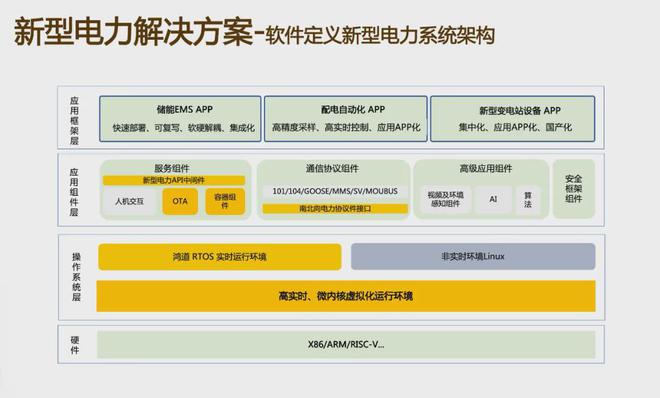Screen dimensions: 660x398
Task: Click the 高级应用组件 heading
Action: coord(485,169)
